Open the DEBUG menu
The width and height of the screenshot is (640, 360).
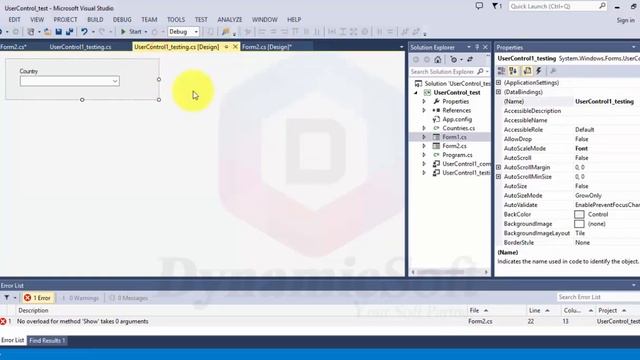(122, 20)
